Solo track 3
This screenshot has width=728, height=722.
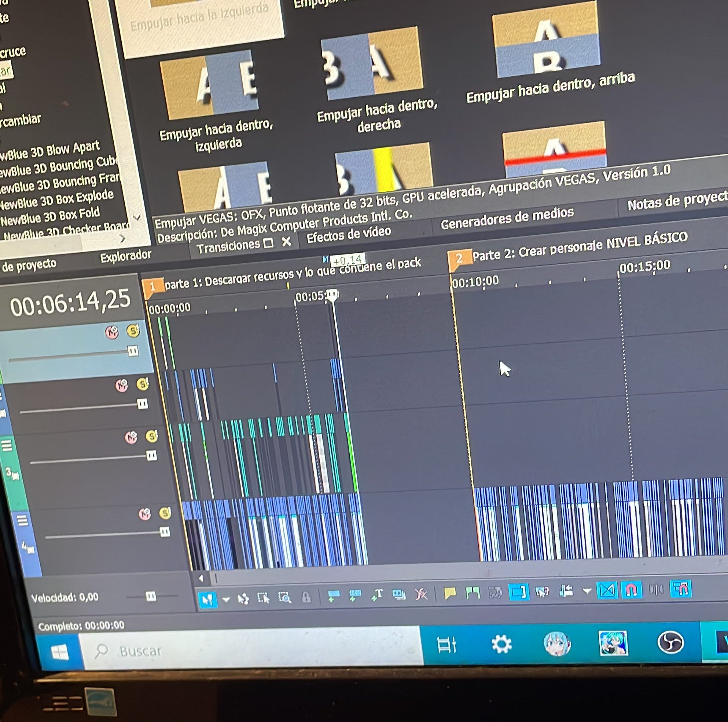pyautogui.click(x=152, y=436)
